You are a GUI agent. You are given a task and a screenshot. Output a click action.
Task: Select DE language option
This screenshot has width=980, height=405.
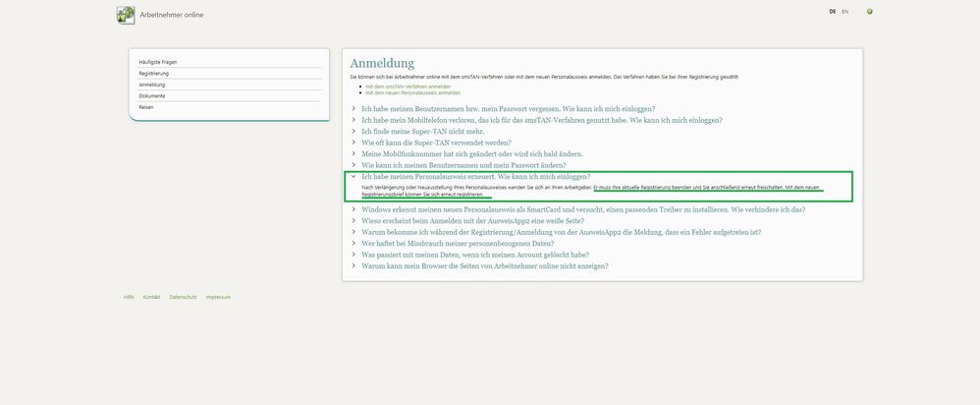click(x=832, y=12)
